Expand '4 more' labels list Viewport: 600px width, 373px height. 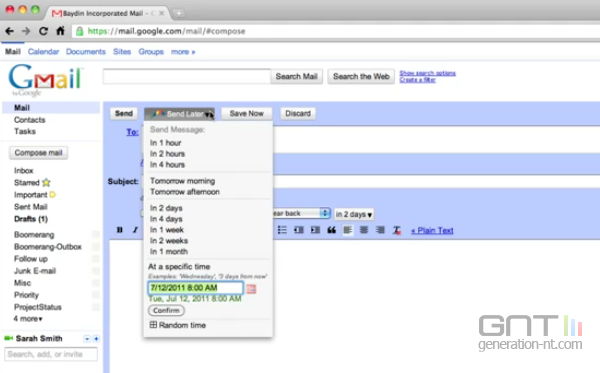(x=28, y=319)
